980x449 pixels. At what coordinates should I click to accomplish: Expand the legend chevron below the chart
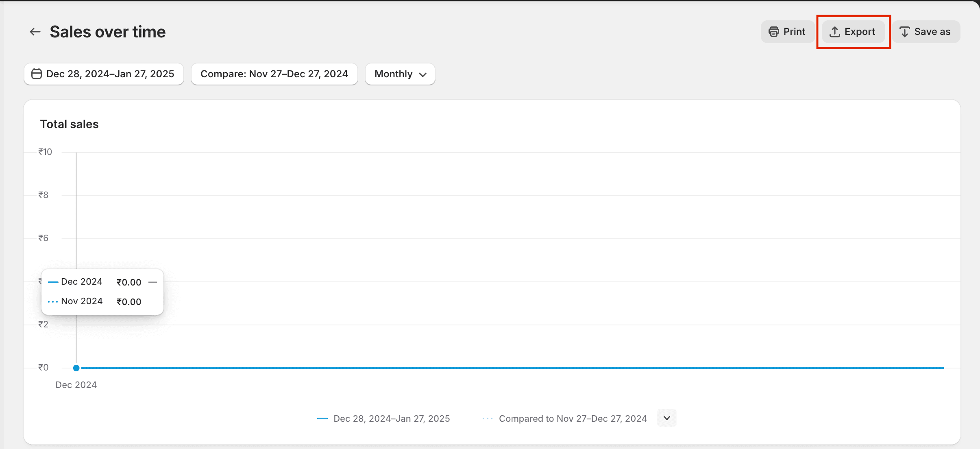pos(666,418)
